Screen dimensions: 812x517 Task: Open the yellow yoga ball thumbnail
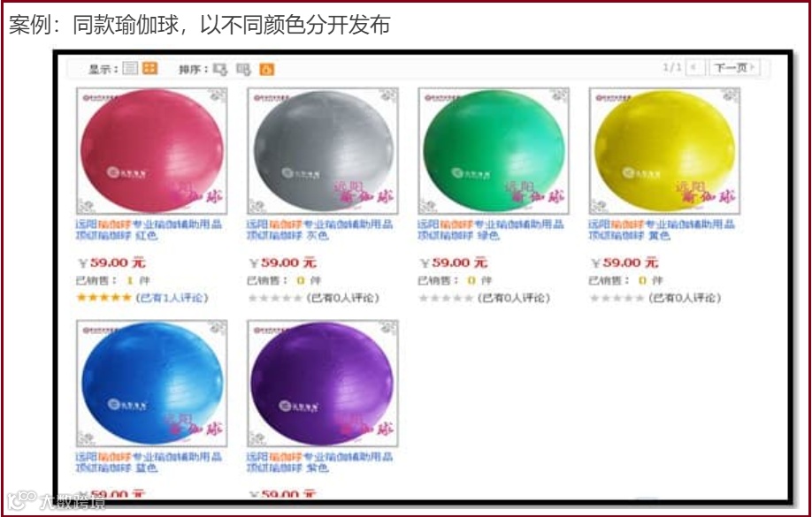(x=664, y=150)
